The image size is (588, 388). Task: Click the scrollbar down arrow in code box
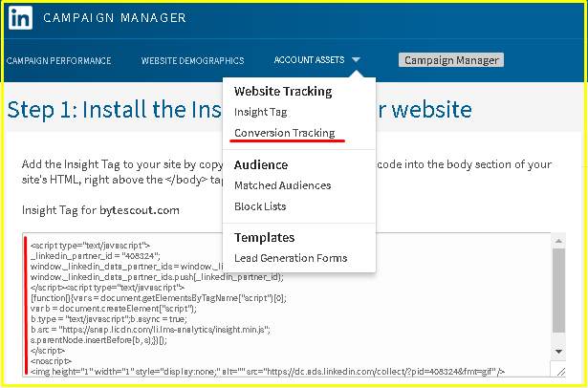558,352
